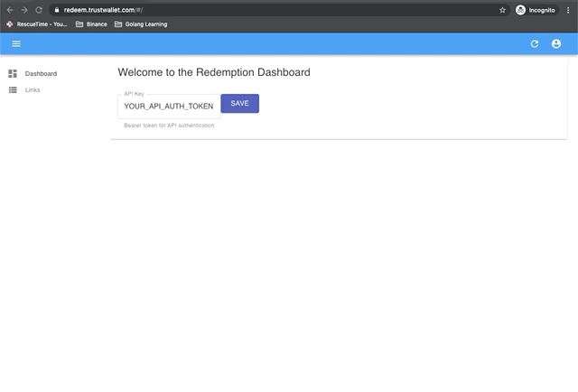The height and width of the screenshot is (392, 578).
Task: Click the 'Bearer token for API authentication' helper text
Action: coord(169,126)
